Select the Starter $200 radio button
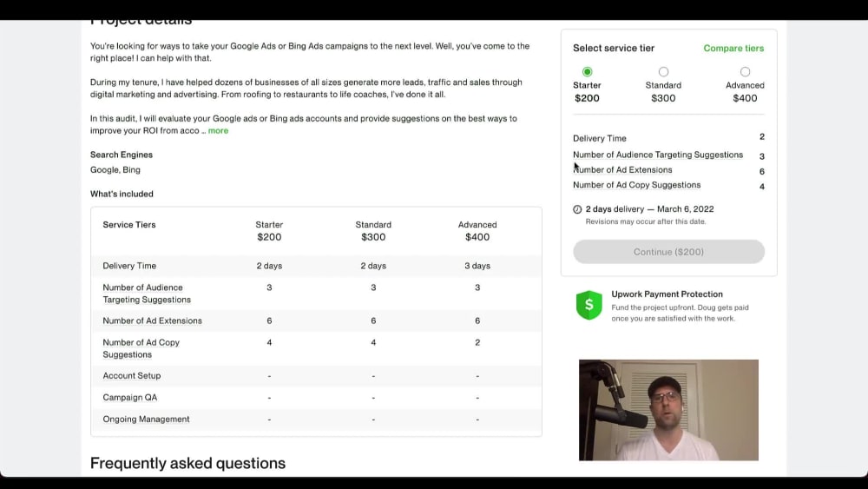 (587, 72)
